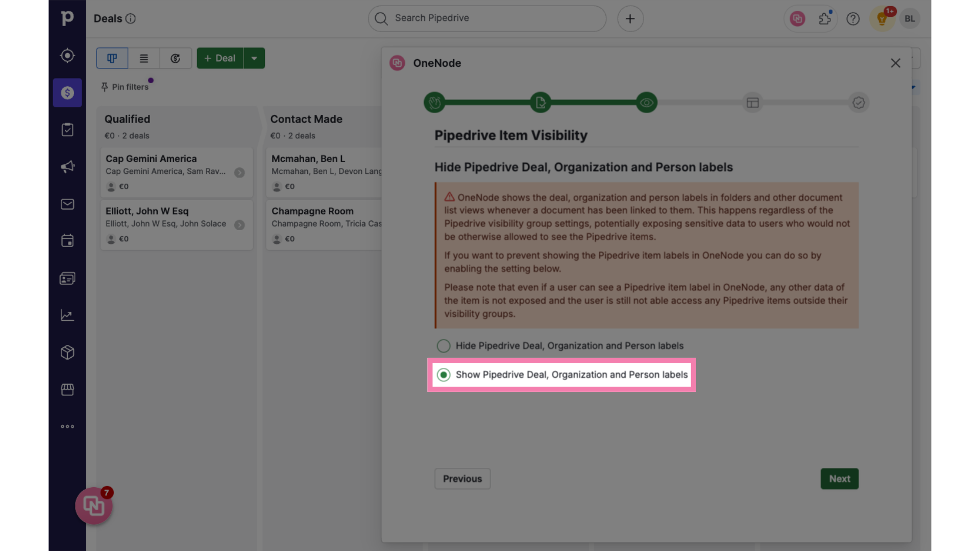The width and height of the screenshot is (980, 551).
Task: Open Elliott, John W Esq deal card
Action: pyautogui.click(x=177, y=224)
